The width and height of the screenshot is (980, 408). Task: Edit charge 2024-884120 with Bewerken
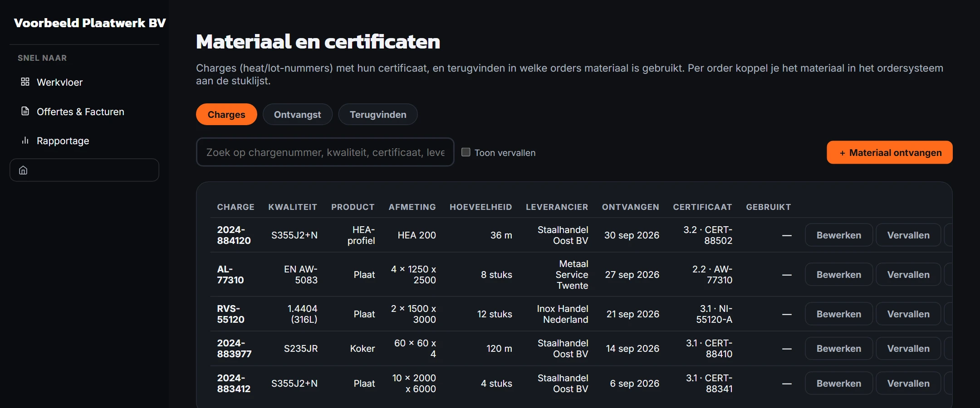coord(838,235)
